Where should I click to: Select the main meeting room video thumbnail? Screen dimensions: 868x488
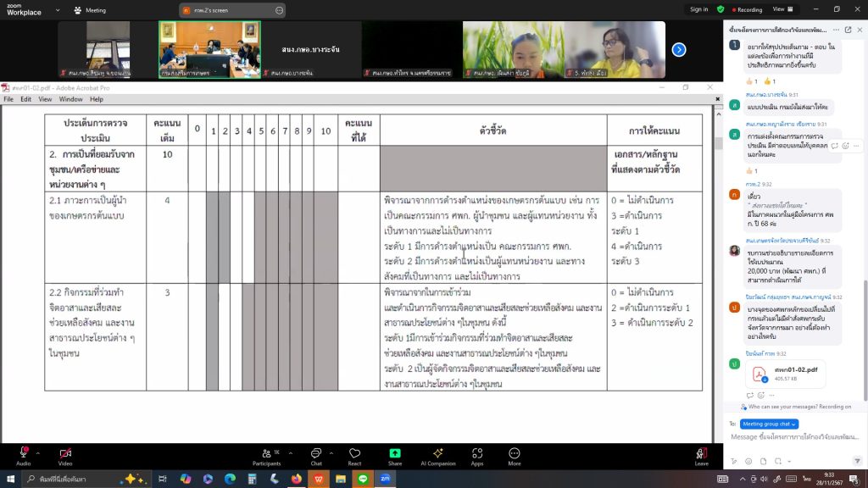click(209, 49)
